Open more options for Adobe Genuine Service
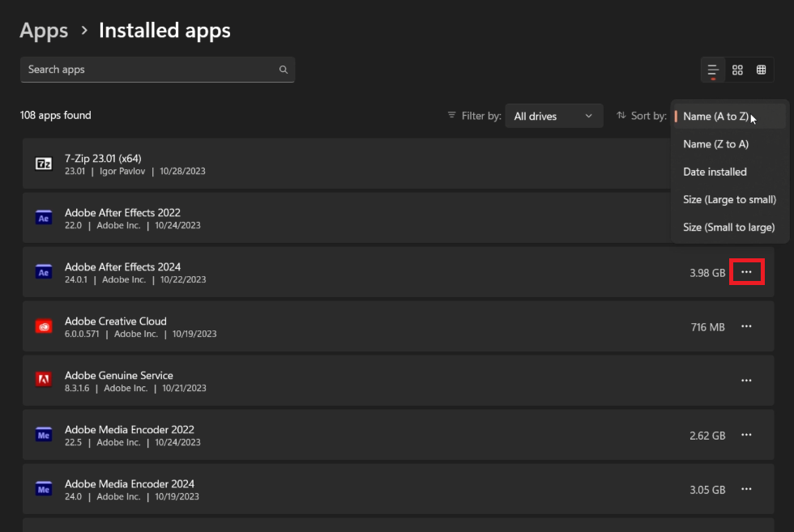Screen dimensions: 794x532 coord(746,381)
